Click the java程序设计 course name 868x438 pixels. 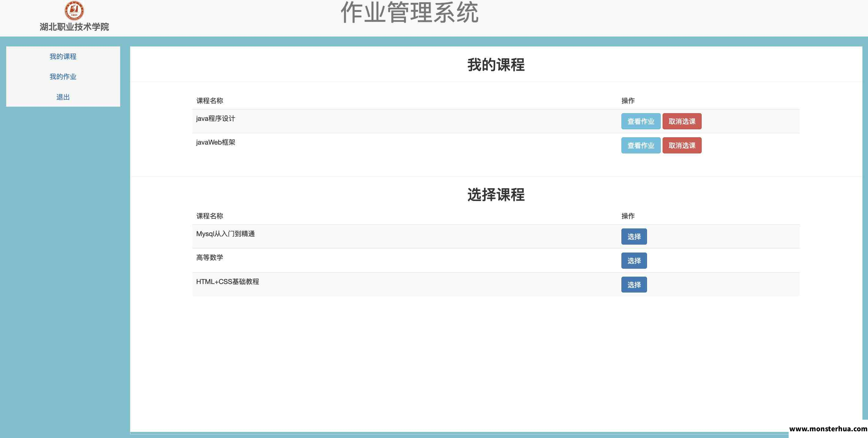coord(216,119)
